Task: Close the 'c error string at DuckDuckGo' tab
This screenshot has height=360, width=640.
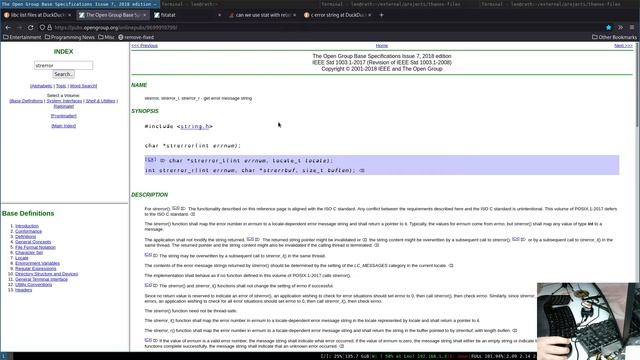Action: [369, 15]
